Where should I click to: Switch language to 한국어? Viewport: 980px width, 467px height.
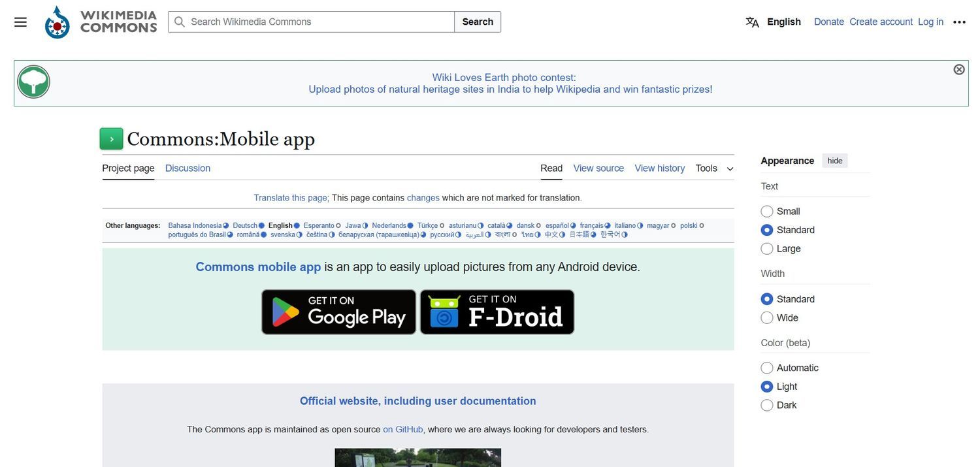pos(610,234)
